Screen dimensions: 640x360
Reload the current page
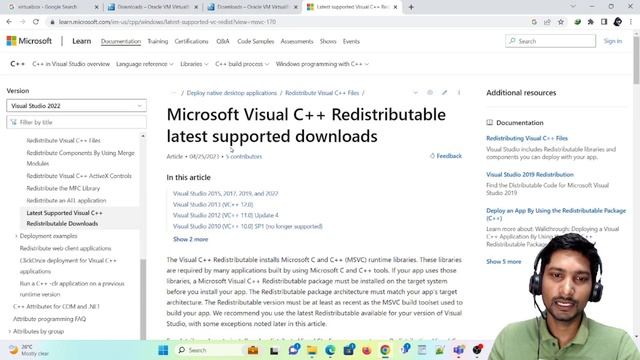(36, 22)
